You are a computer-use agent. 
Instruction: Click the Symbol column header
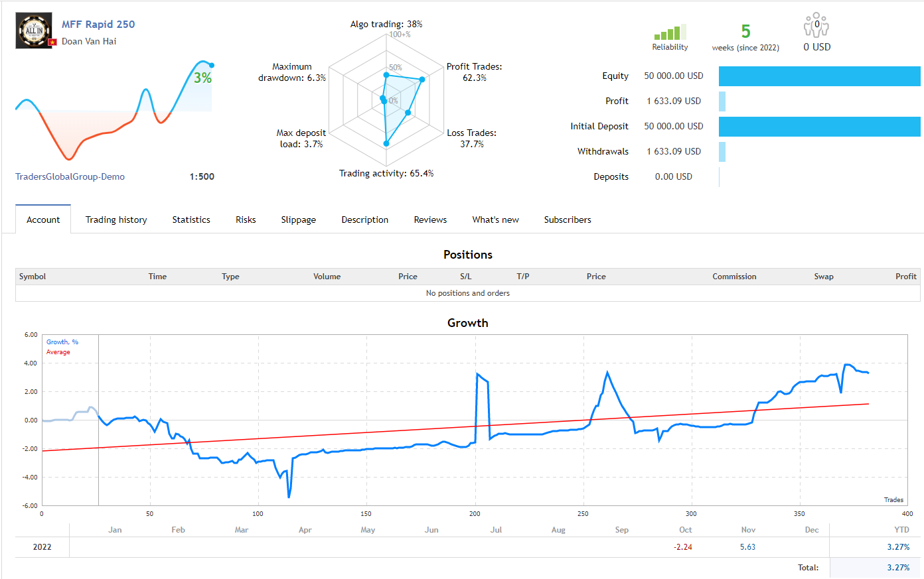coord(33,277)
